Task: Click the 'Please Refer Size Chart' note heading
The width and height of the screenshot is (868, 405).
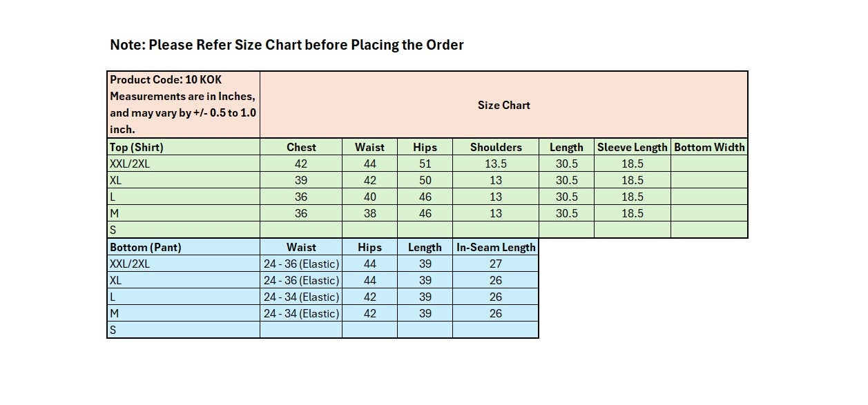Action: pyautogui.click(x=287, y=46)
